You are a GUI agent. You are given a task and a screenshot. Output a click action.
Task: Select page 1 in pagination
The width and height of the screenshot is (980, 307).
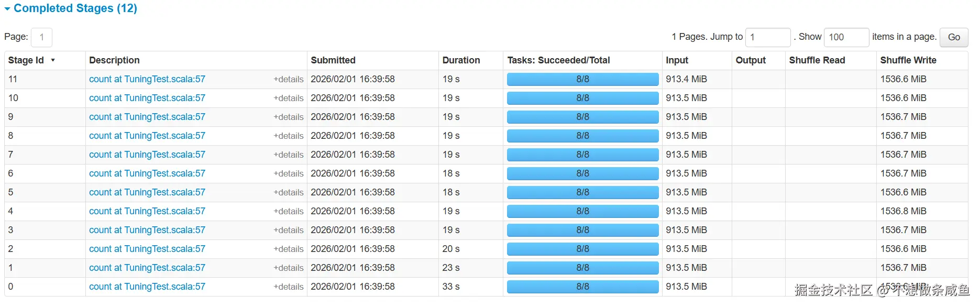[x=42, y=37]
